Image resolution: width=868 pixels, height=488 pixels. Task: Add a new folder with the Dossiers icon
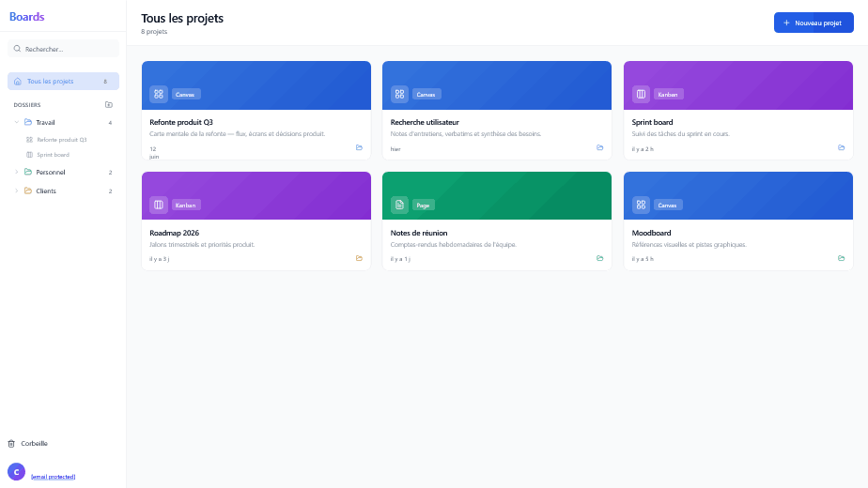point(109,104)
